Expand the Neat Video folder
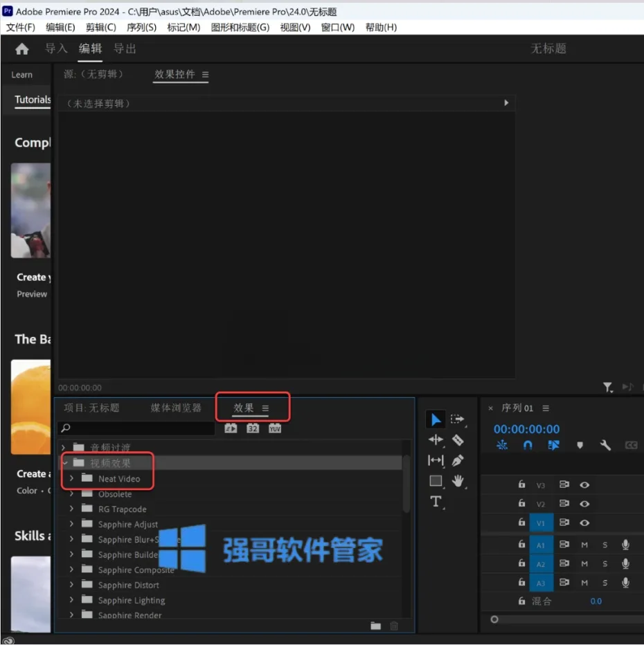Image resolution: width=644 pixels, height=645 pixels. tap(71, 478)
